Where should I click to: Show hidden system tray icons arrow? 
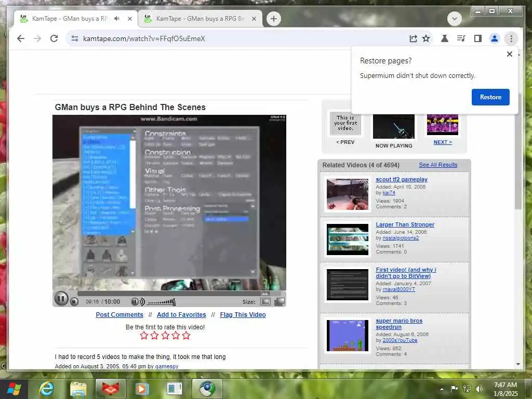point(442,389)
